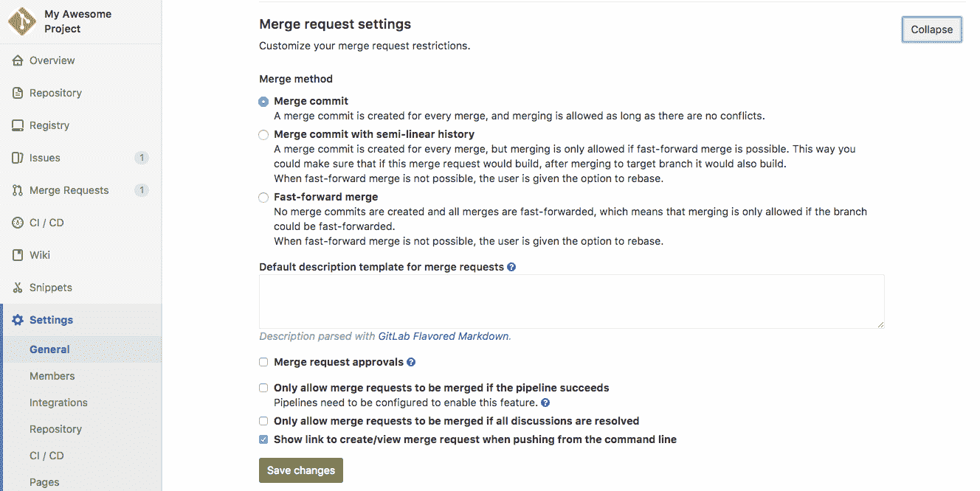Image resolution: width=980 pixels, height=491 pixels.
Task: Check merge only if pipeline succeeds
Action: tap(263, 388)
